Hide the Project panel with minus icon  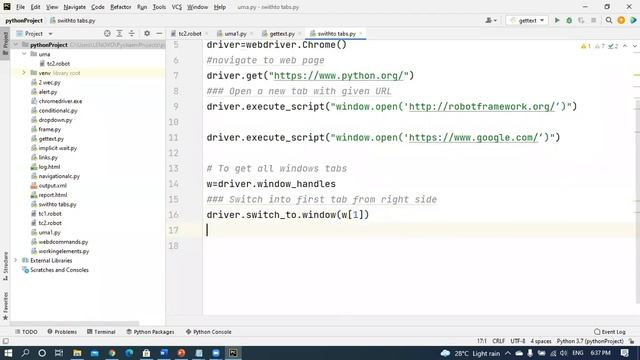click(159, 33)
